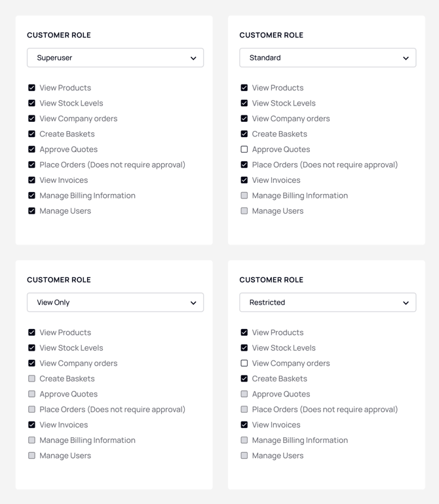
Task: Uncheck Create Baskets in Restricted card
Action: pyautogui.click(x=244, y=379)
